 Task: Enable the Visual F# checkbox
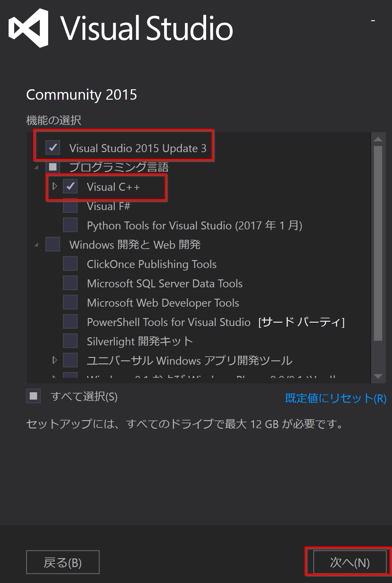70,206
